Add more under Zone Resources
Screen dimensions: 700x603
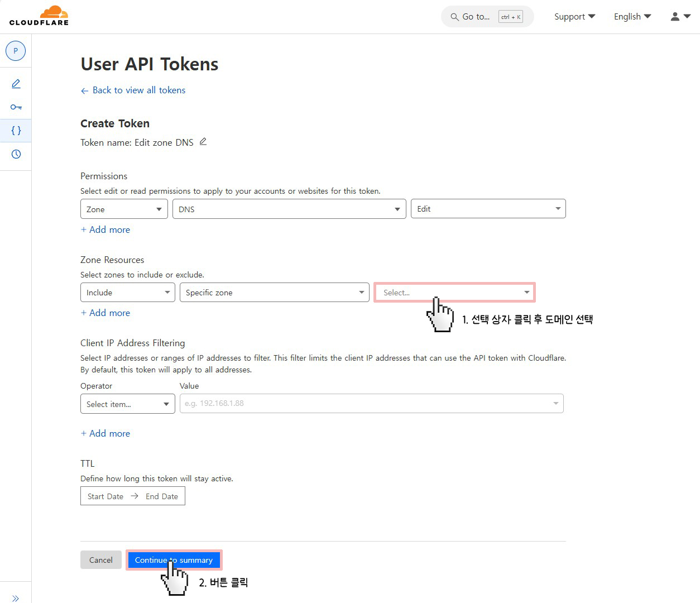click(106, 313)
